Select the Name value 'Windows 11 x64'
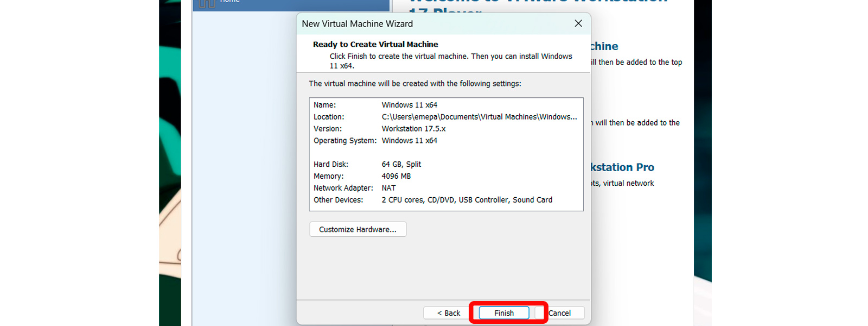The image size is (868, 326). pos(410,105)
